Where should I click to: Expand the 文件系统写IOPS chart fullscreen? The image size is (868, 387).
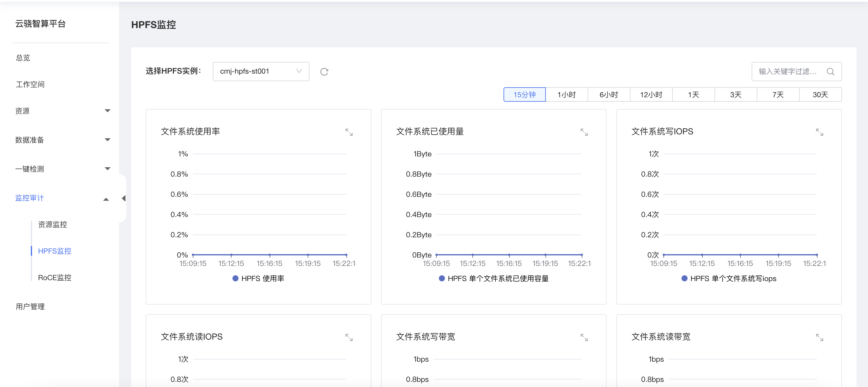pyautogui.click(x=819, y=132)
